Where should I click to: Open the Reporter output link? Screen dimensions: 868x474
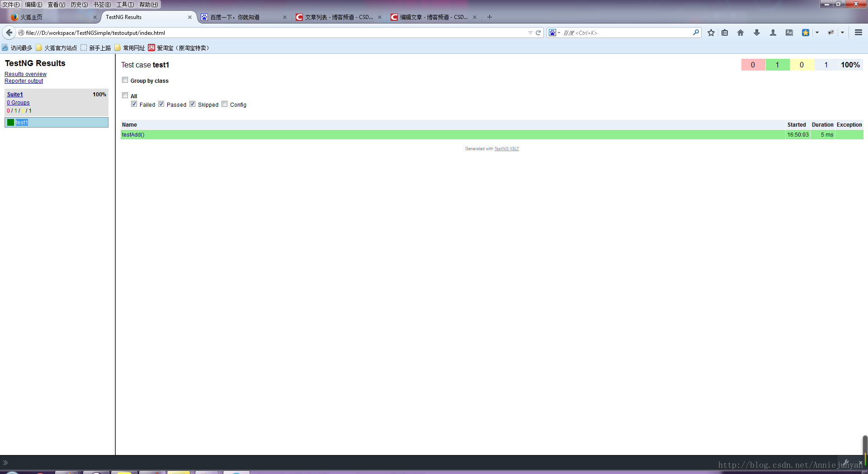click(x=24, y=81)
